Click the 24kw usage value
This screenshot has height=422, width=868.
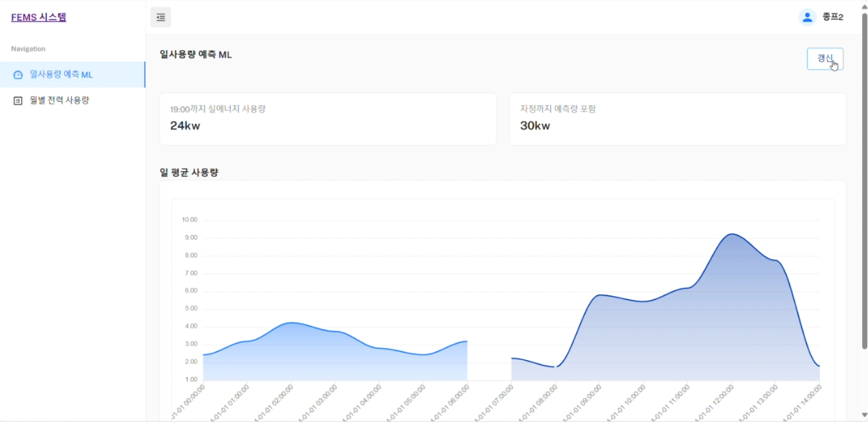tap(185, 126)
